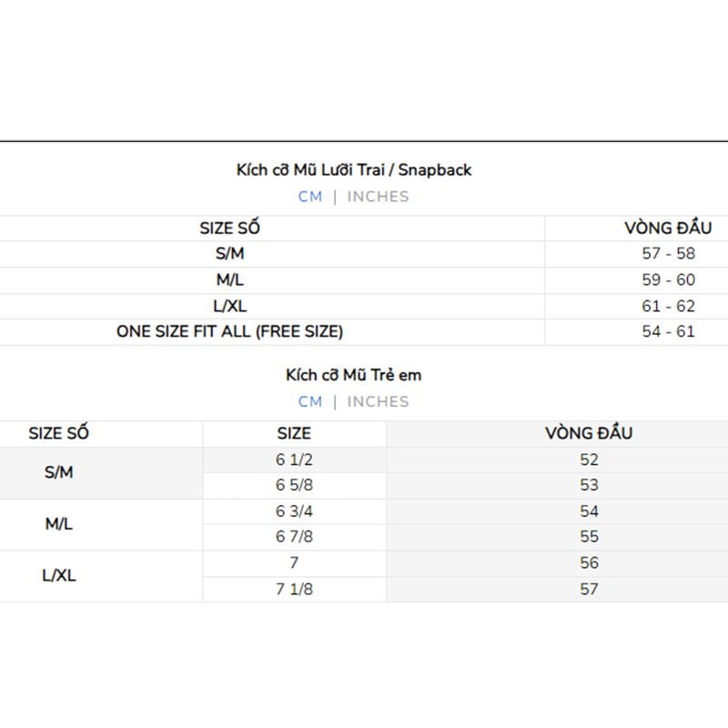This screenshot has width=728, height=728.
Task: Select the L/XL row in snapback table
Action: [364, 307]
